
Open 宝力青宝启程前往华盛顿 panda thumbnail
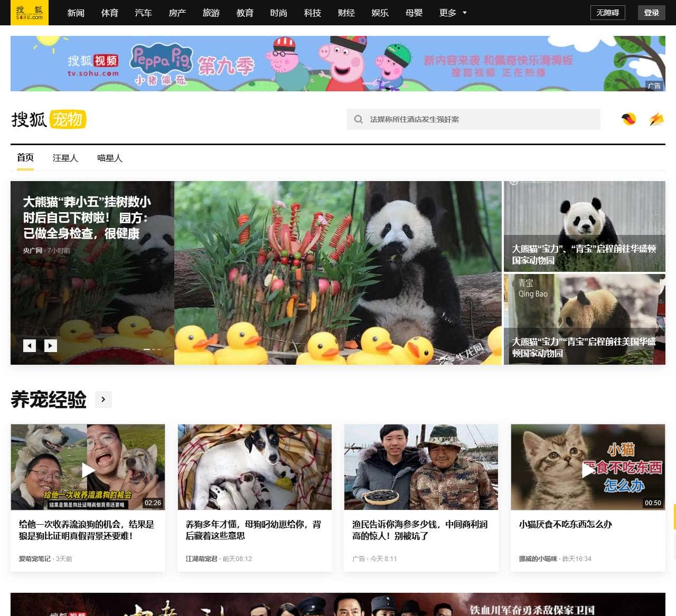point(585,226)
